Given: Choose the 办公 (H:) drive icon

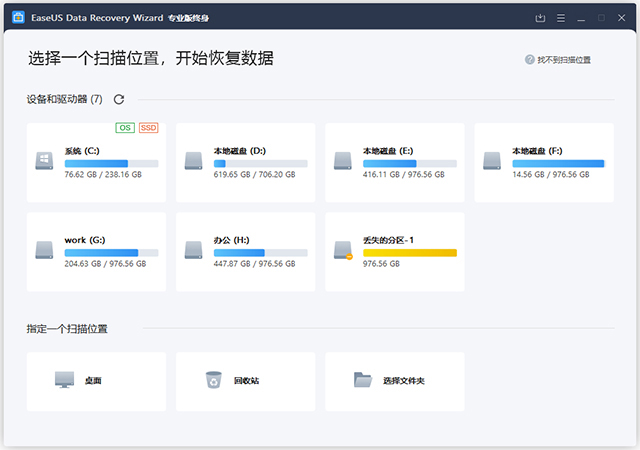Looking at the screenshot, I should pos(194,250).
